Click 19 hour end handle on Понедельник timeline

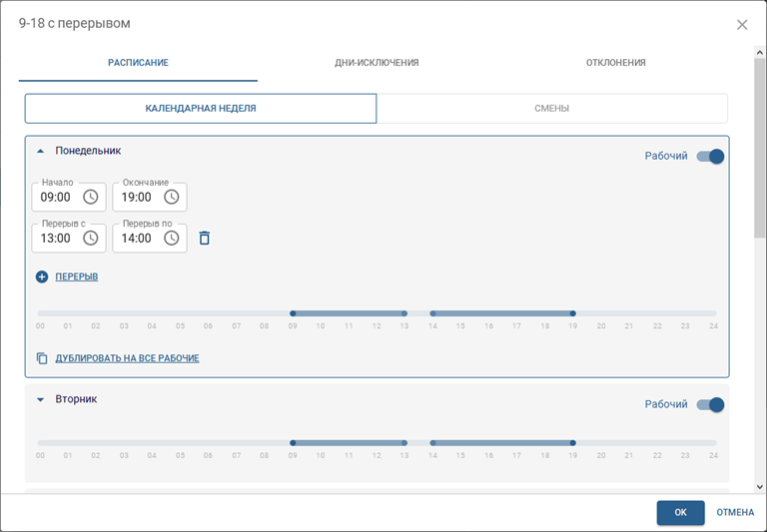573,313
